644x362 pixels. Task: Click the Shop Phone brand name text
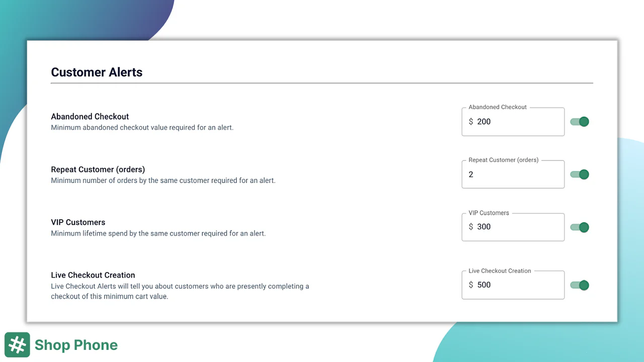[x=76, y=345]
